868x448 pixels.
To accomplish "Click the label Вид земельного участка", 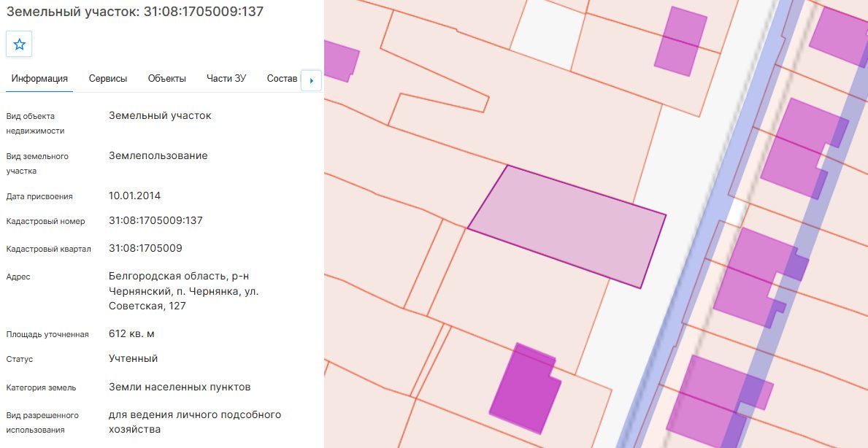I will [37, 163].
